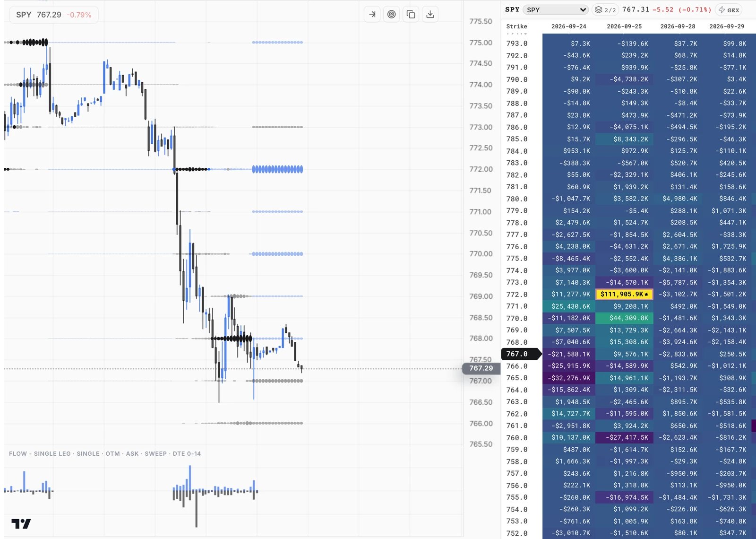Click the scroll-to-latest arrow icon above the chart
Image resolution: width=756 pixels, height=539 pixels.
tap(372, 14)
